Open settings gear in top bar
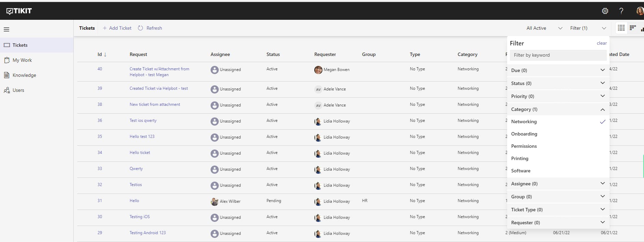644x242 pixels. coord(605,11)
